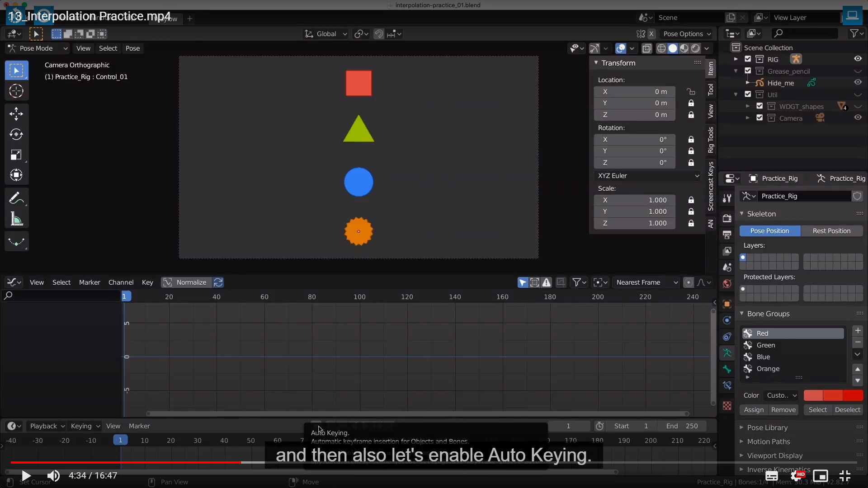868x488 pixels.
Task: Select the Scale tool in the toolbar
Action: click(x=16, y=155)
